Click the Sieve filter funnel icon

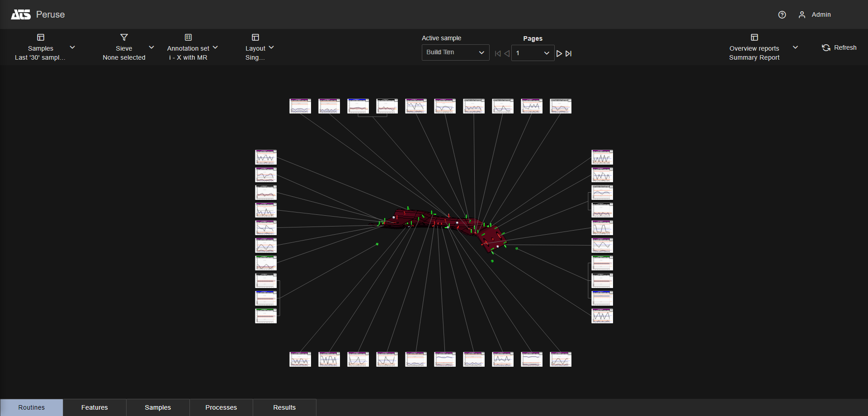(x=124, y=38)
